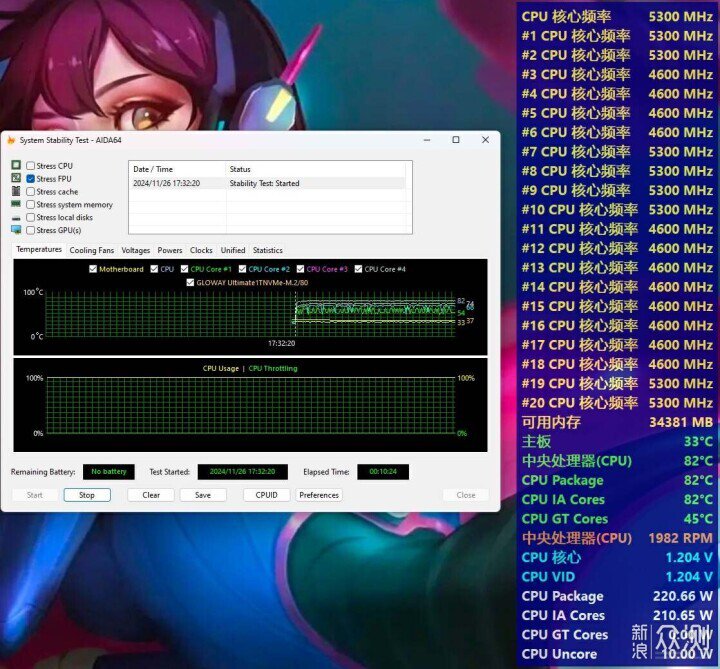Click the #20 CPU 核心频率 row in sensor panel
Image resolution: width=720 pixels, height=669 pixels.
tap(617, 403)
